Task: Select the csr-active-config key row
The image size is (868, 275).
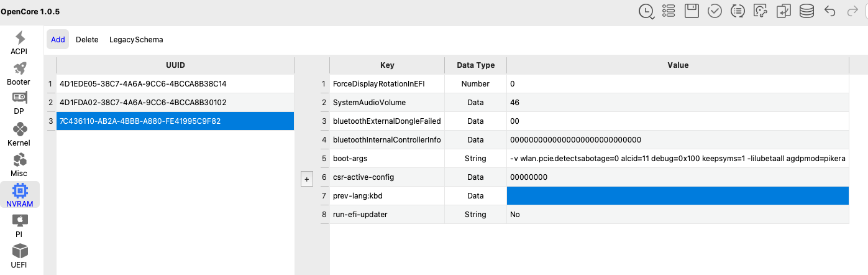Action: [x=386, y=177]
